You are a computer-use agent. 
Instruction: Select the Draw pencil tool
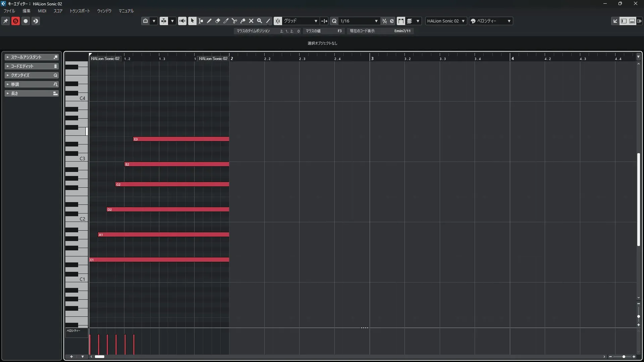(209, 21)
